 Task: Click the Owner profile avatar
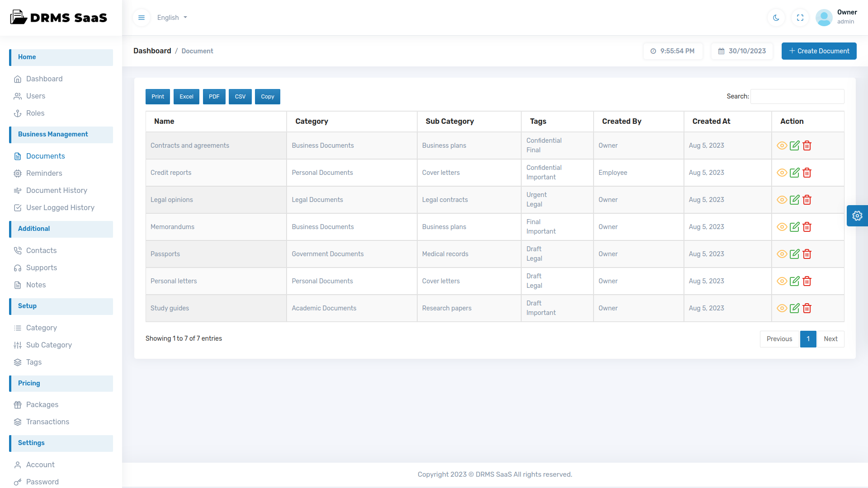pos(824,18)
